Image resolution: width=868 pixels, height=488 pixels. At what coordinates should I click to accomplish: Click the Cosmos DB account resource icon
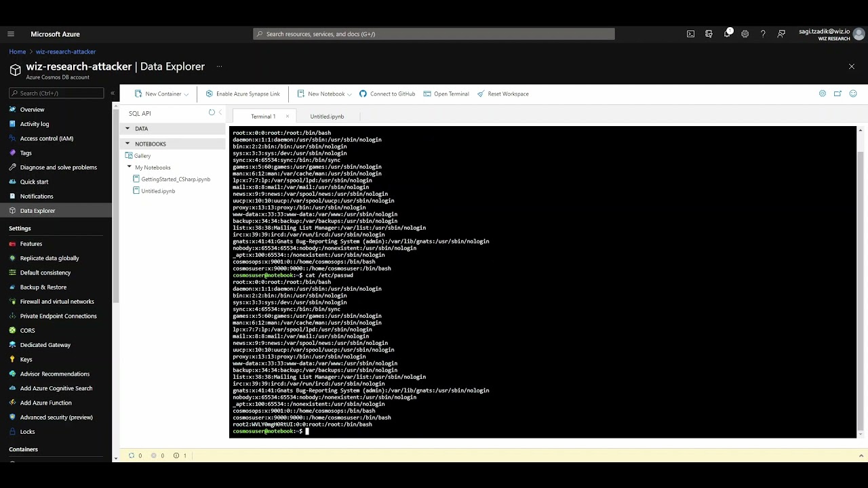15,70
